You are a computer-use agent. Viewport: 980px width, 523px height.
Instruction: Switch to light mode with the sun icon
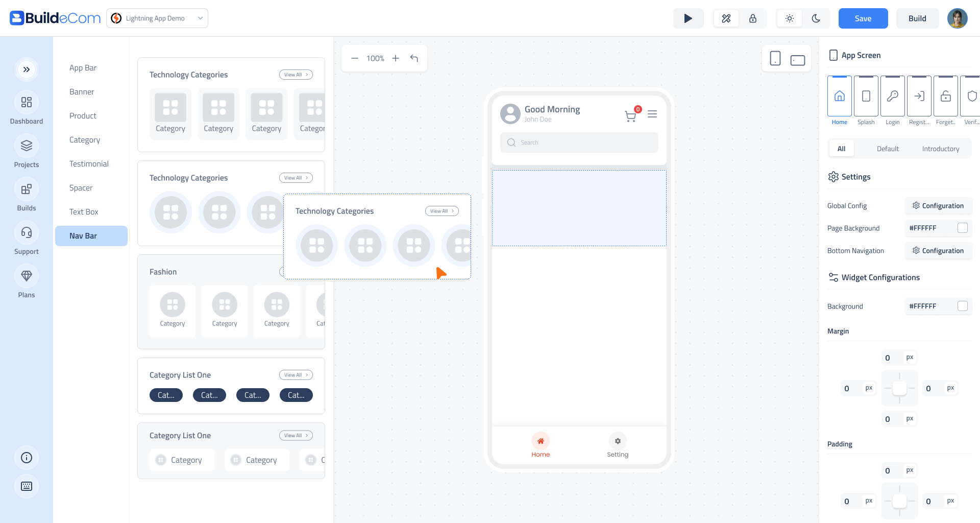(789, 18)
